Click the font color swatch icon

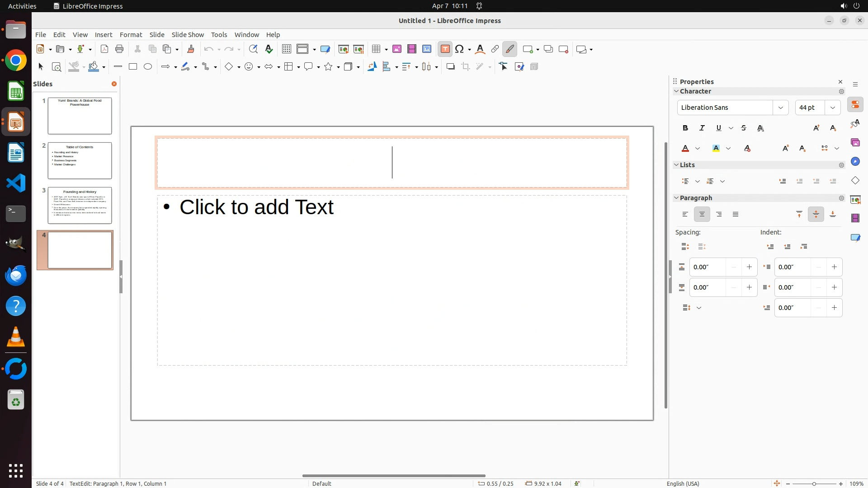(x=686, y=149)
